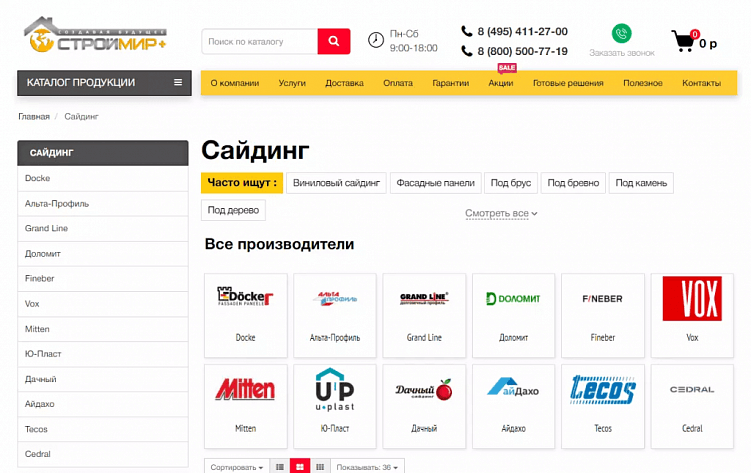Open Оплата menu item
The width and height of the screenshot is (751, 473).
pyautogui.click(x=398, y=83)
